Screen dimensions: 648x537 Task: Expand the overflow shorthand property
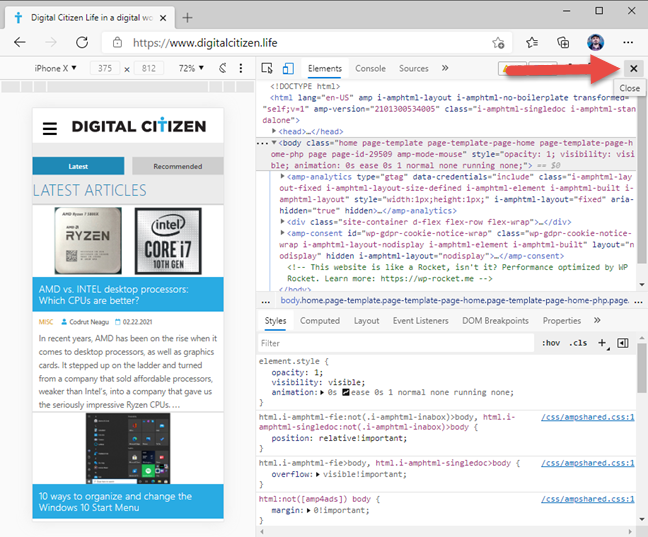[x=318, y=474]
